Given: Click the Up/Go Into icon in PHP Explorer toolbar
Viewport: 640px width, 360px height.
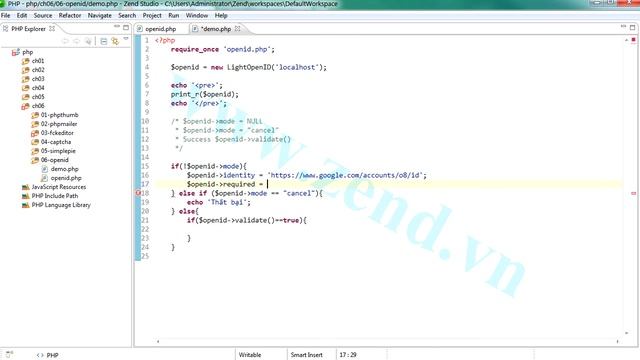Looking at the screenshot, I should pos(88,41).
